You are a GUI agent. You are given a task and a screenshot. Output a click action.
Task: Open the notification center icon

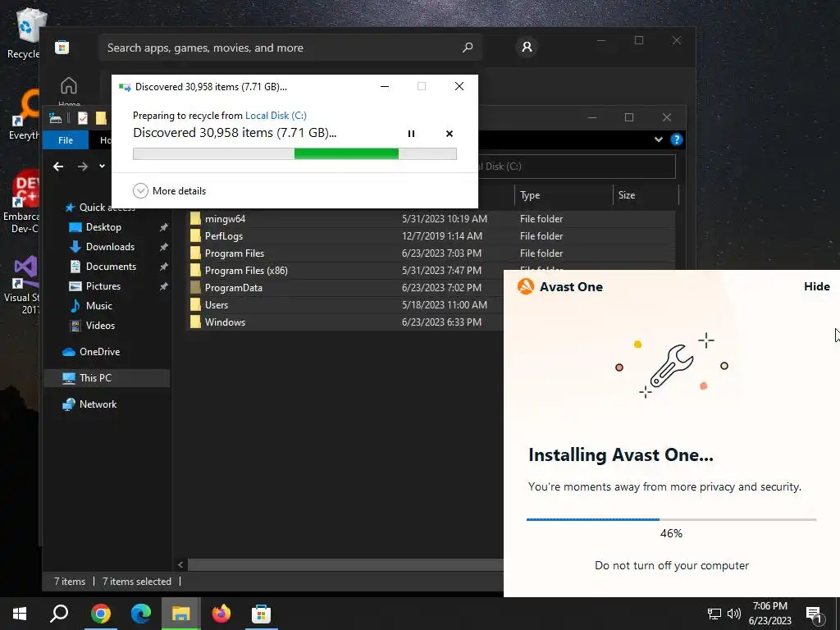coord(815,614)
